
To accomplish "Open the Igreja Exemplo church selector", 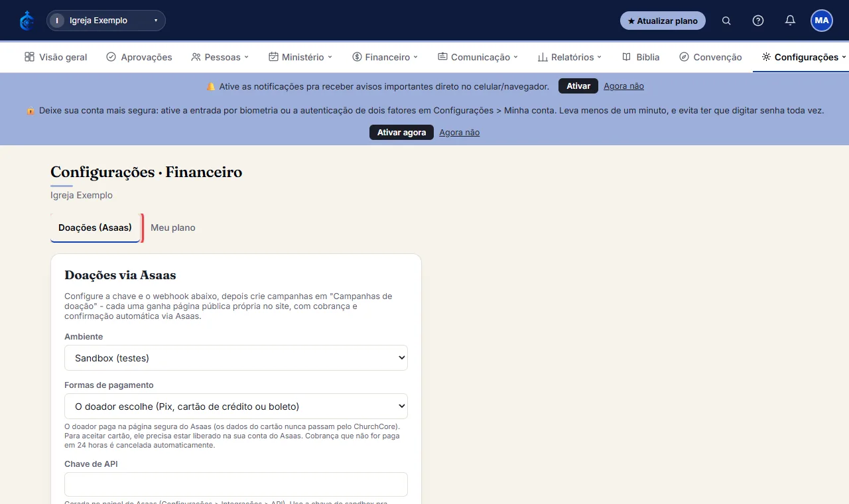I will click(106, 21).
